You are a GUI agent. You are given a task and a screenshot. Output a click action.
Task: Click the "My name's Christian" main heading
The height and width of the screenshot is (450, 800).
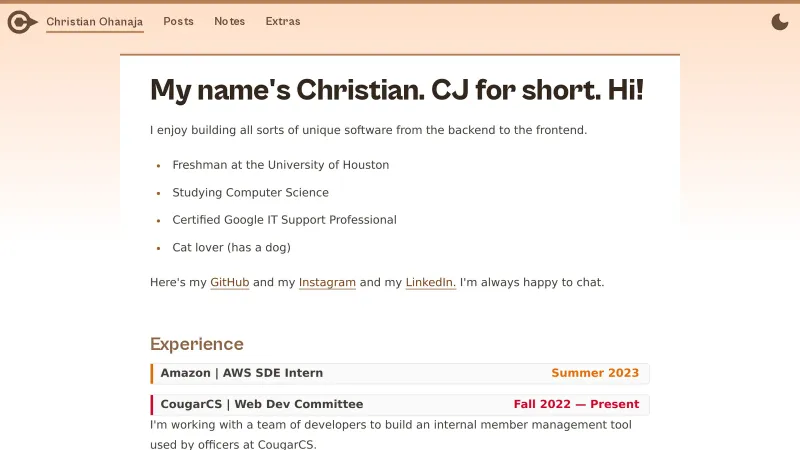(x=397, y=90)
